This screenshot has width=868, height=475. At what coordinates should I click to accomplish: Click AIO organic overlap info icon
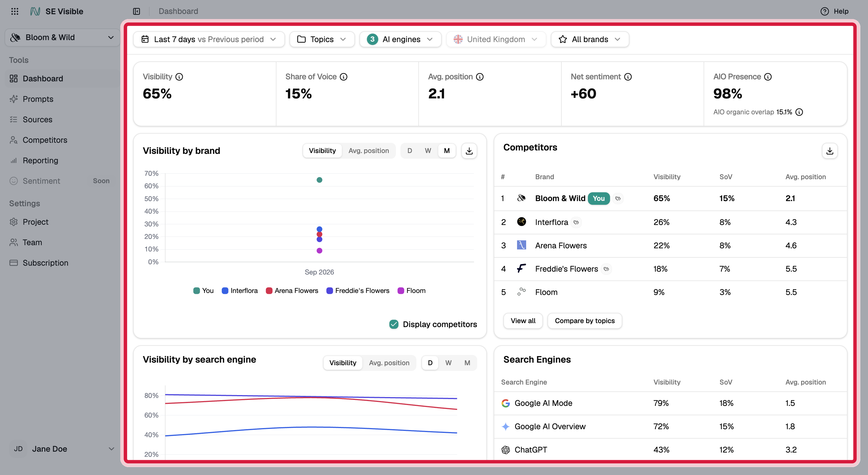coord(799,112)
